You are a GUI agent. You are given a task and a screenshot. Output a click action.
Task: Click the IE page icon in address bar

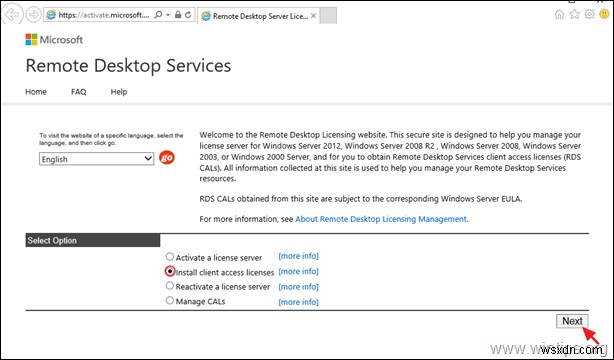51,15
